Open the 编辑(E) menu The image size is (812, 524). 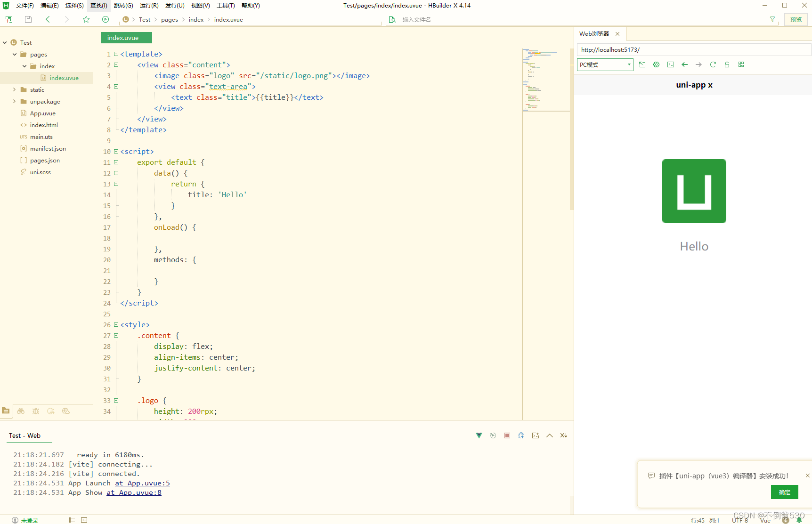(49, 6)
